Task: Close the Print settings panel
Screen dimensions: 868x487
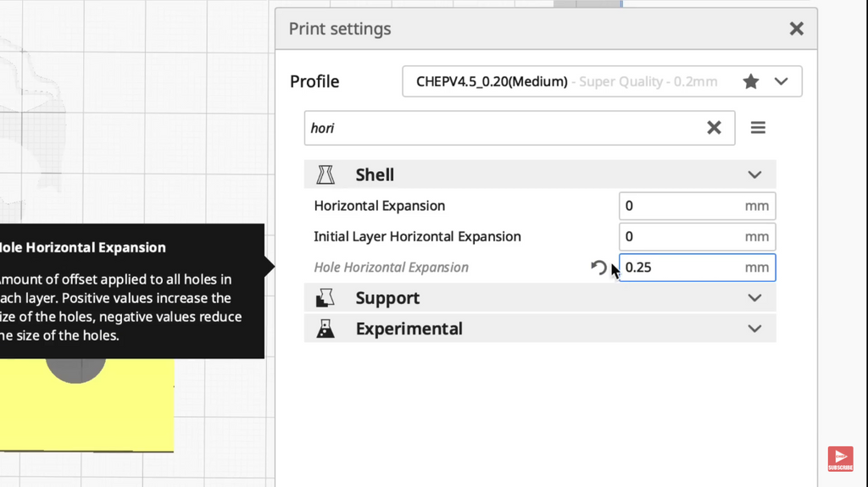Action: pos(796,29)
